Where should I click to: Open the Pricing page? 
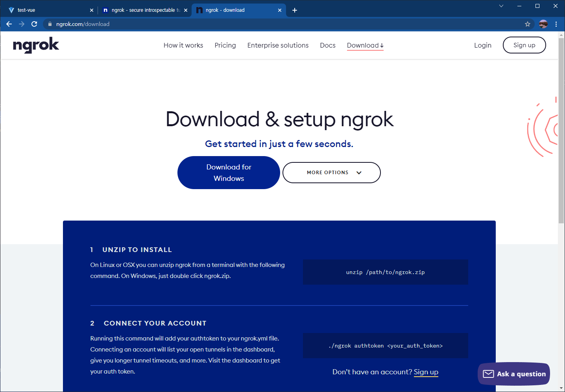tap(225, 45)
